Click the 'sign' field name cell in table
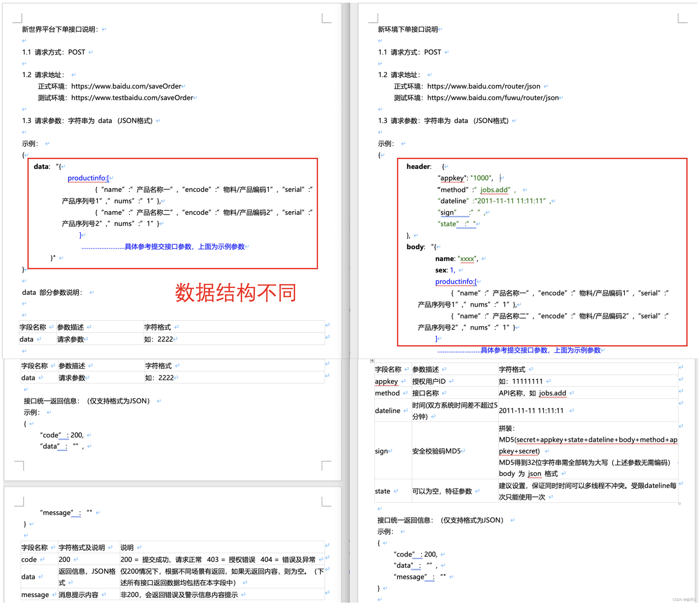The height and width of the screenshot is (604, 700). (x=393, y=451)
